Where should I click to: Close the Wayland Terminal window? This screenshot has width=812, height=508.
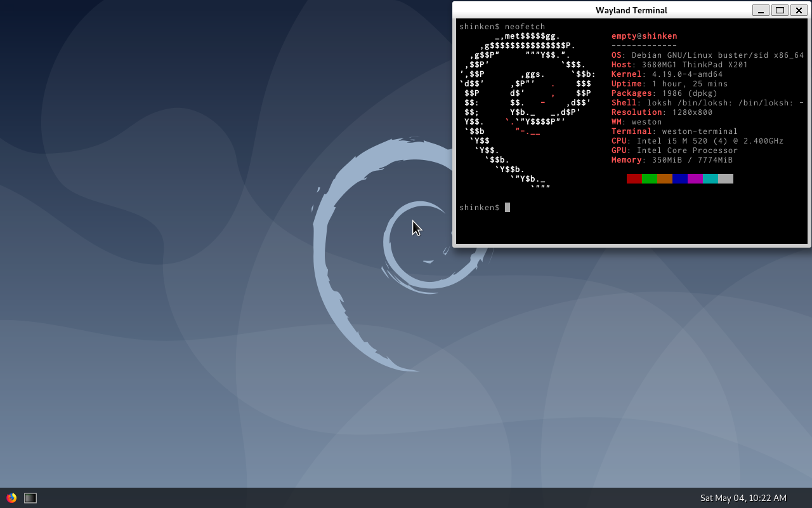[799, 10]
